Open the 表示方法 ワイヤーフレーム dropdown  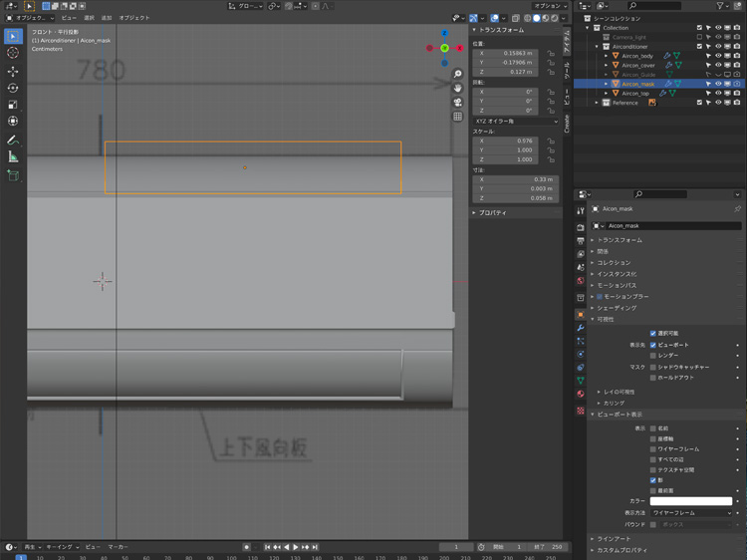pyautogui.click(x=693, y=512)
